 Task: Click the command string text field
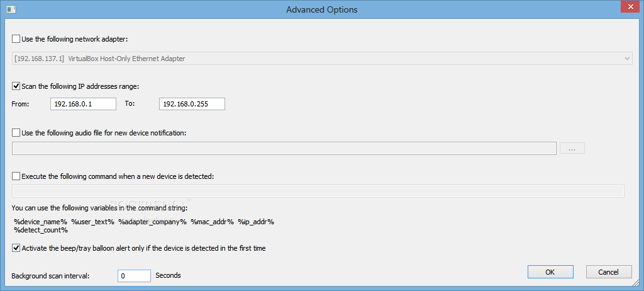point(318,191)
